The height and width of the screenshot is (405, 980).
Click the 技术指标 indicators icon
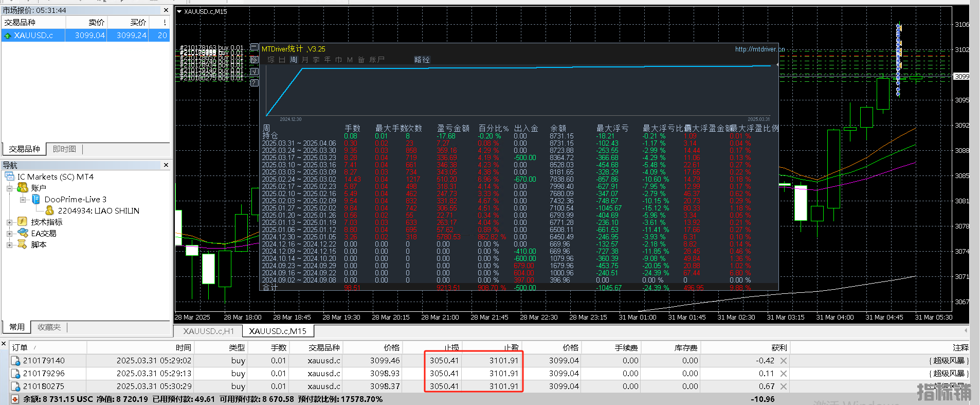pyautogui.click(x=23, y=222)
